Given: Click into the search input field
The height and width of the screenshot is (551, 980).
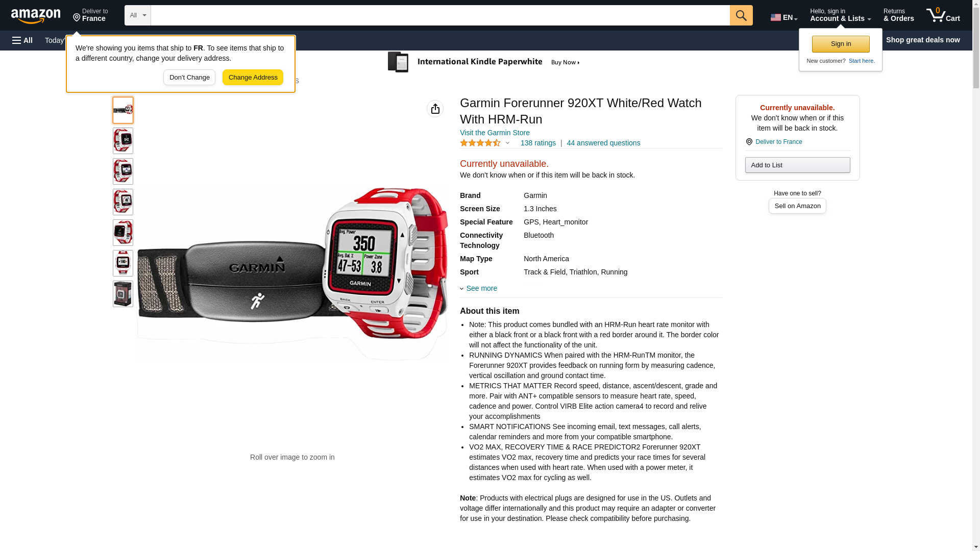Looking at the screenshot, I should [440, 15].
